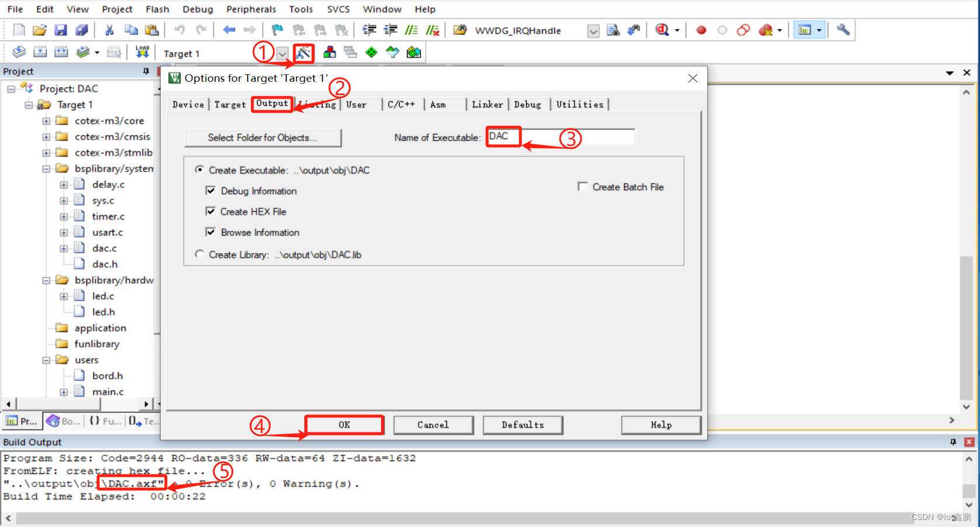The image size is (980, 527).
Task: Start debug session magnifier icon
Action: [662, 30]
